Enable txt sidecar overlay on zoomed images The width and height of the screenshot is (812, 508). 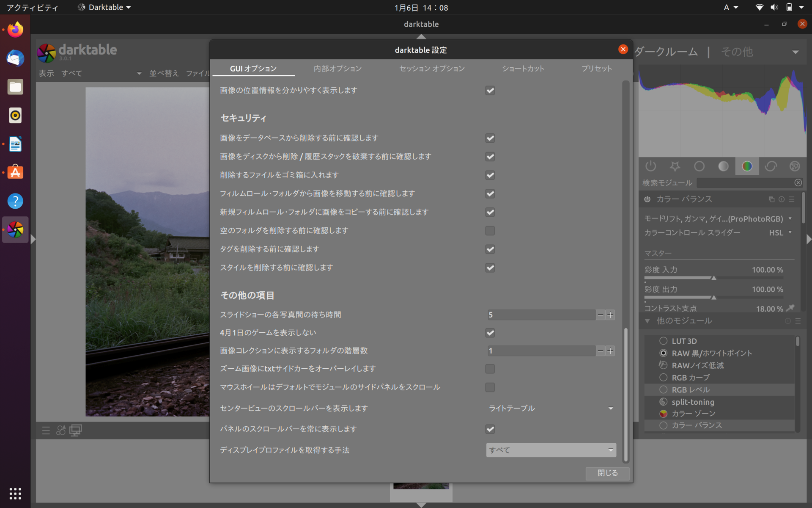click(x=490, y=369)
